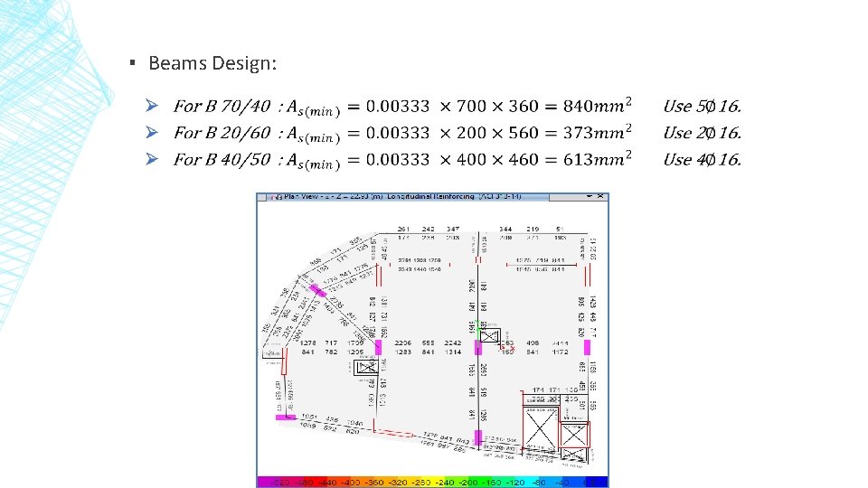The height and width of the screenshot is (488, 868).
Task: Pick the -40 blue legend color
Action: (562, 483)
